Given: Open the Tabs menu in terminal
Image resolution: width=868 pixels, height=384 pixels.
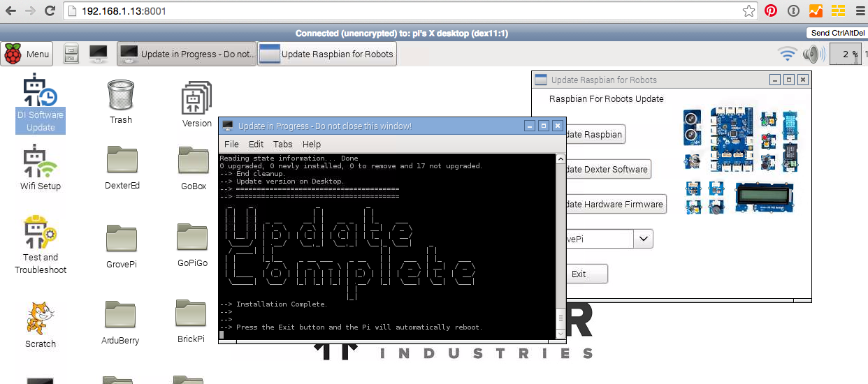Looking at the screenshot, I should (283, 144).
